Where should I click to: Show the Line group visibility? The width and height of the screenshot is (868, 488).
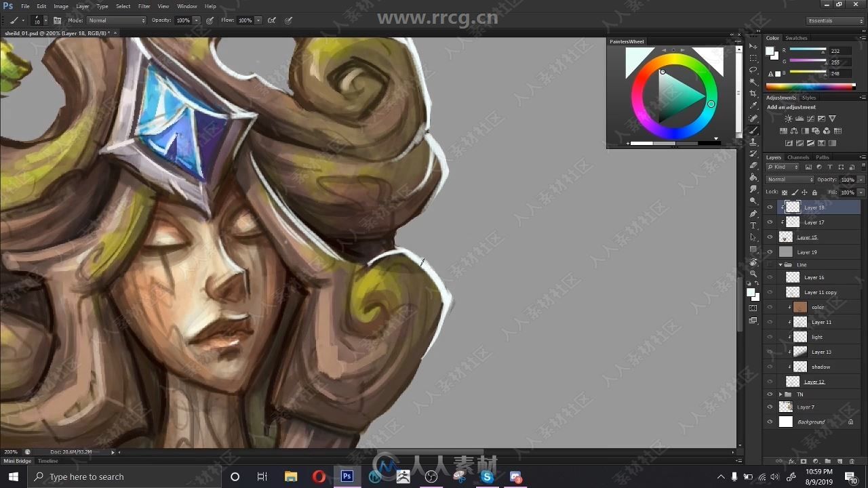[770, 264]
